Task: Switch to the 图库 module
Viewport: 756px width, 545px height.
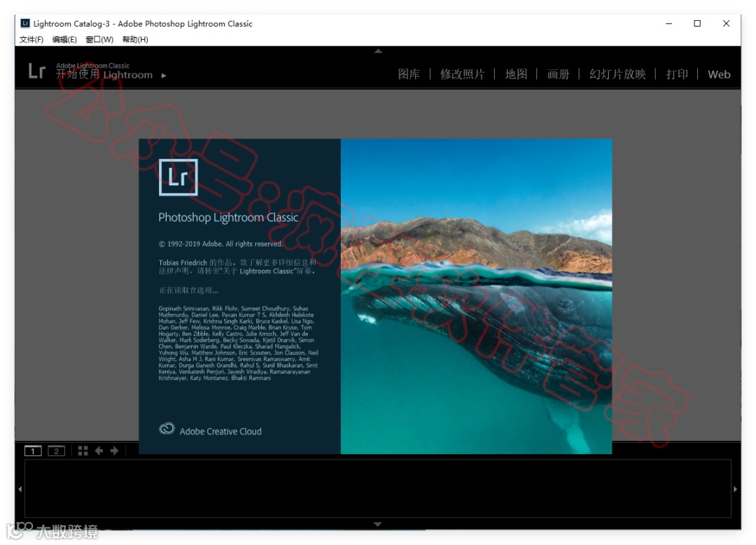Action: pyautogui.click(x=409, y=74)
